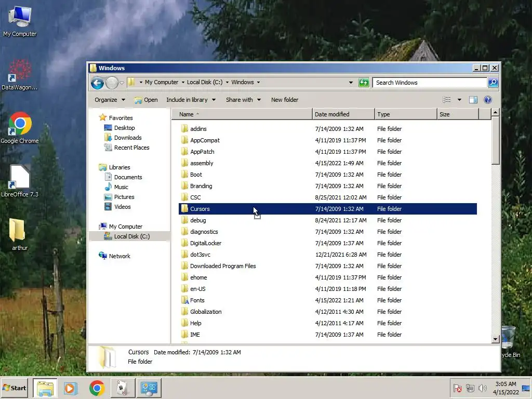Open Help with the question mark icon
Screen dimensions: 532x399
487,100
